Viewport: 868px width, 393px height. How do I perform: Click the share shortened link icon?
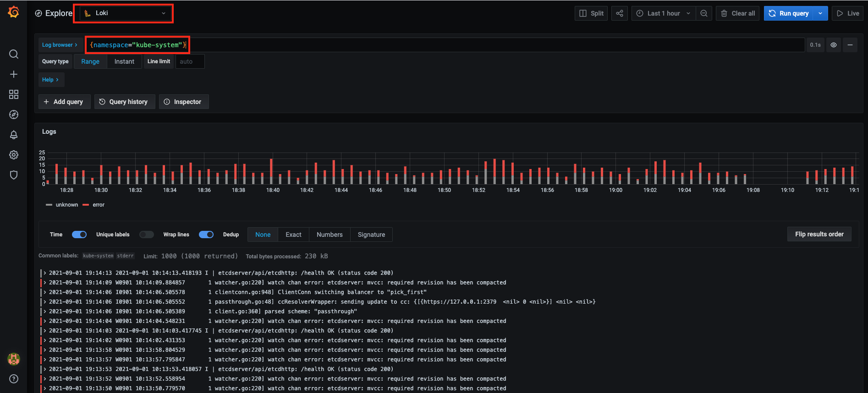(620, 13)
